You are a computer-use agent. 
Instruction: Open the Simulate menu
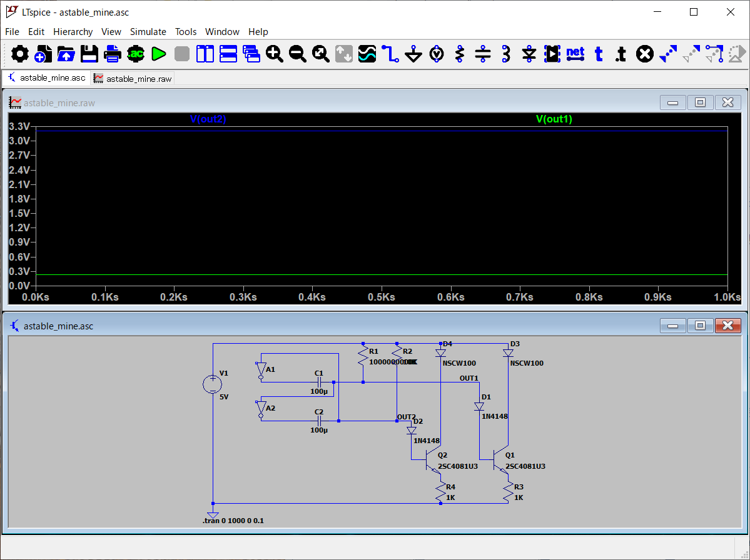tap(148, 32)
